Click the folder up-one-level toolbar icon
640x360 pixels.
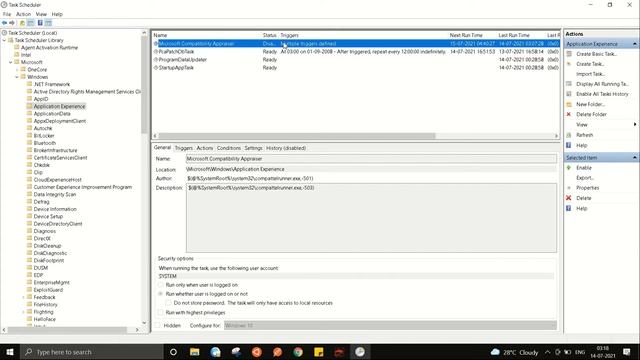(22, 23)
